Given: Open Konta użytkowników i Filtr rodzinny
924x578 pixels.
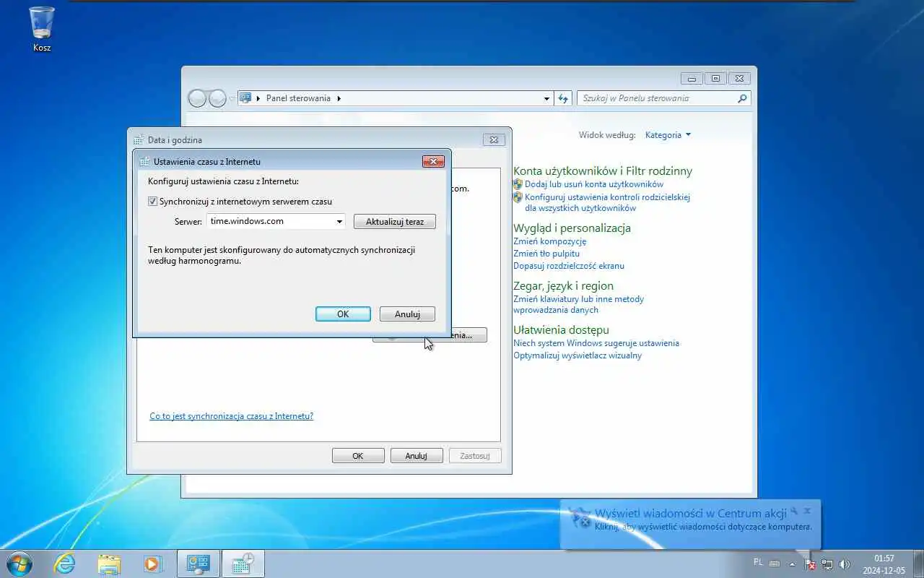Looking at the screenshot, I should pos(603,171).
